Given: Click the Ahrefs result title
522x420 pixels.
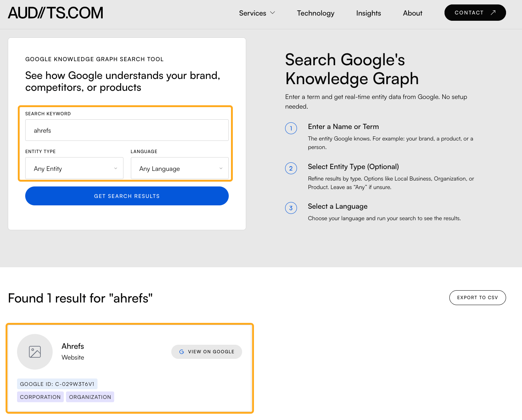Looking at the screenshot, I should [73, 346].
